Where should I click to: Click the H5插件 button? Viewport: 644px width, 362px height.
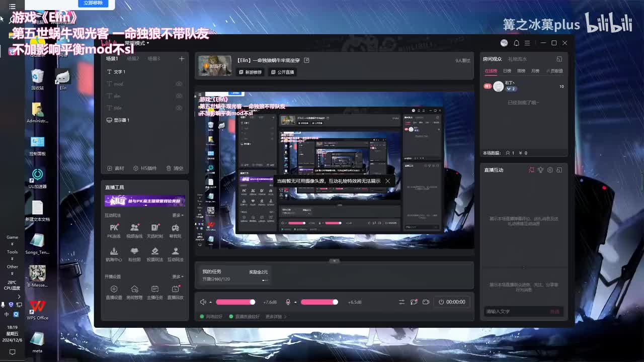[x=145, y=168]
